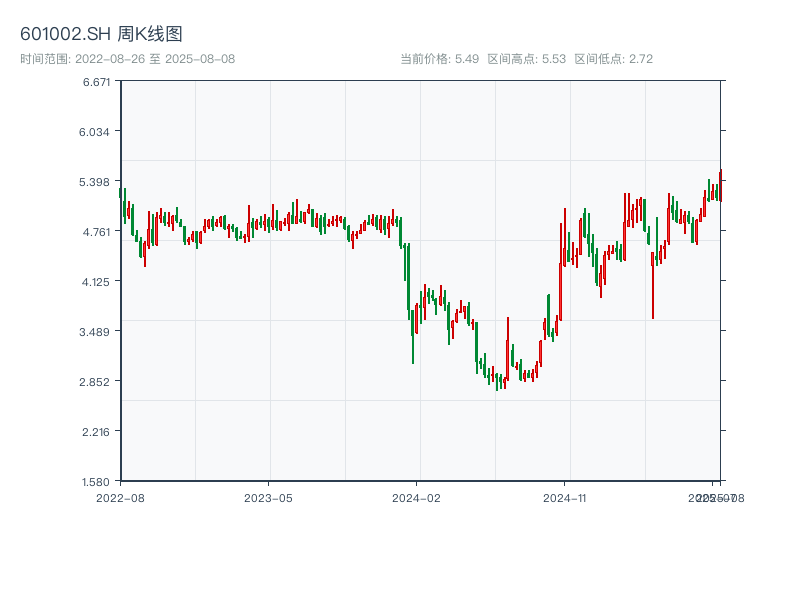The width and height of the screenshot is (800, 600).
Task: Click the 区间高点 5.53 label
Action: pyautogui.click(x=526, y=59)
